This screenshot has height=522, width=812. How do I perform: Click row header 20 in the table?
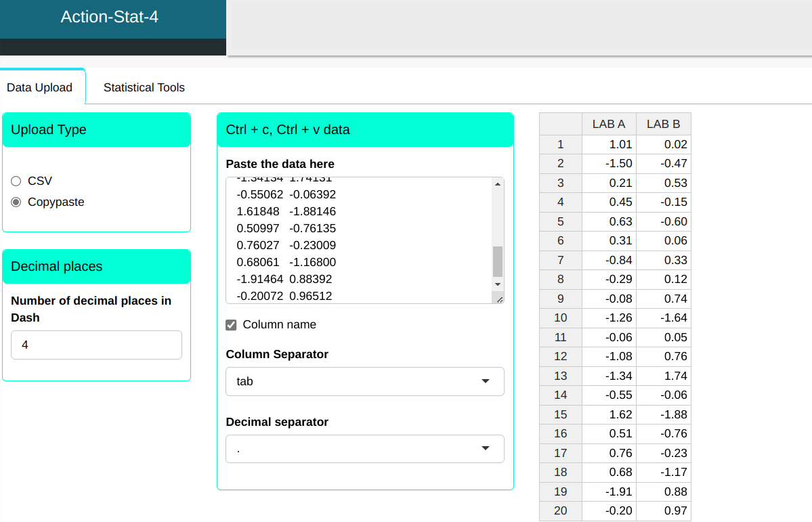tap(560, 510)
